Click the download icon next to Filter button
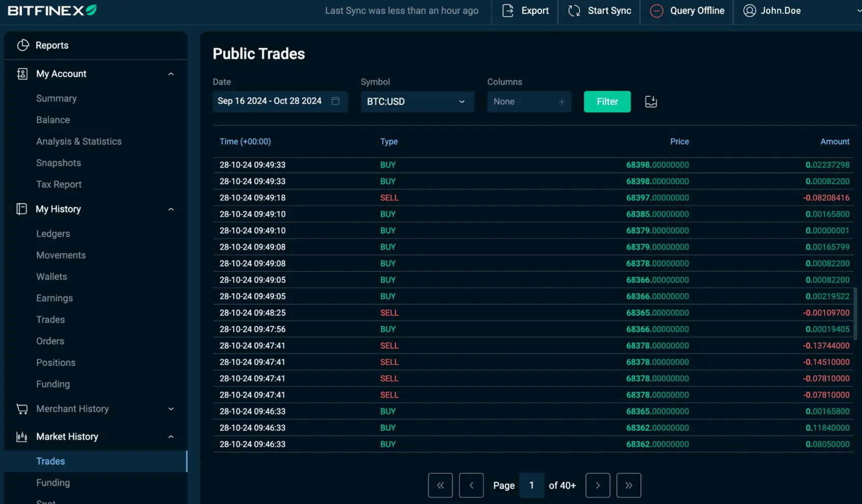 tap(651, 101)
